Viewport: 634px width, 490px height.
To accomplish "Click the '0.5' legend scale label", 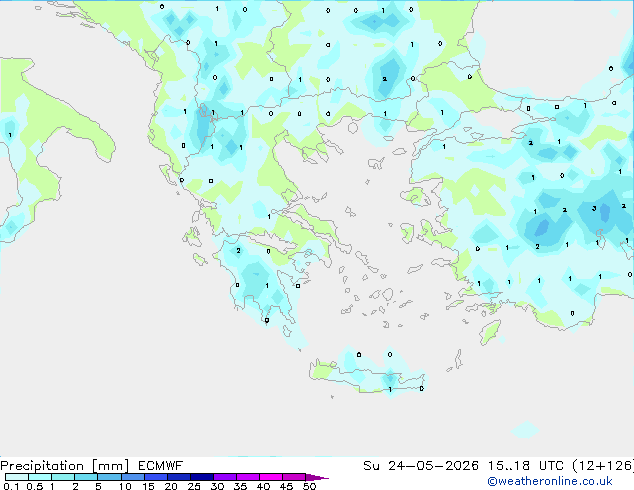I will coord(35,486).
